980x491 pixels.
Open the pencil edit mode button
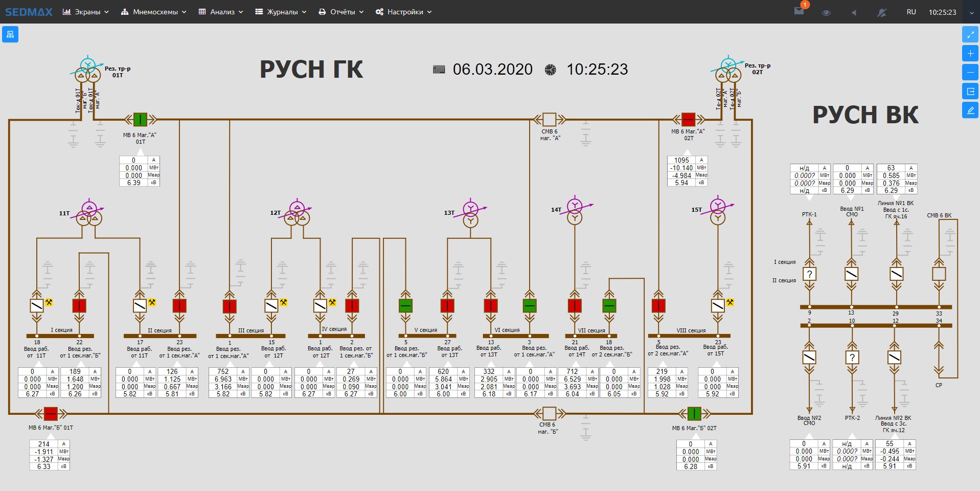(970, 110)
